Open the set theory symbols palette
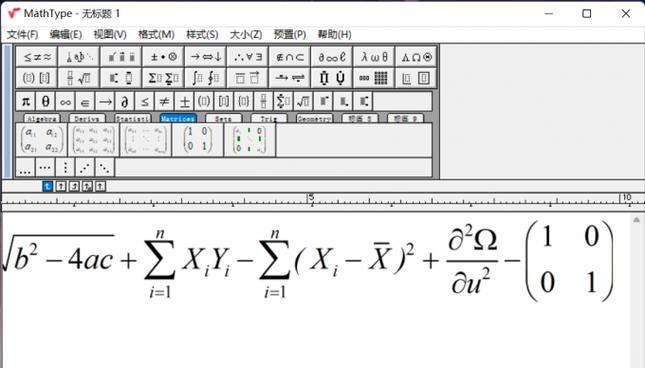Image resolution: width=645 pixels, height=368 pixels. (289, 57)
